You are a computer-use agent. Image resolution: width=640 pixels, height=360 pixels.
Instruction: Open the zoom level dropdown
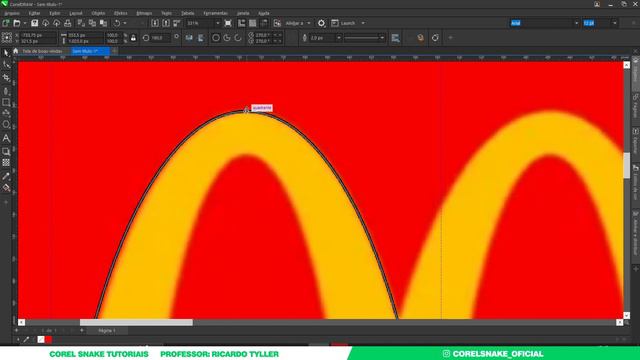coord(218,23)
